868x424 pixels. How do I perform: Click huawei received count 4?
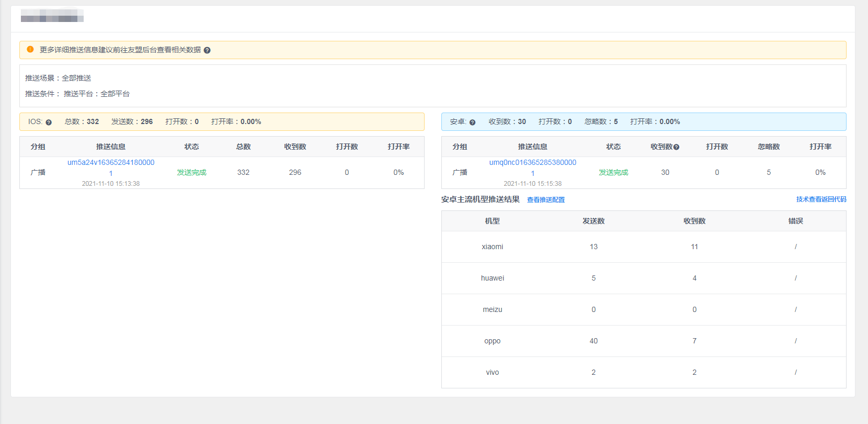tap(694, 278)
